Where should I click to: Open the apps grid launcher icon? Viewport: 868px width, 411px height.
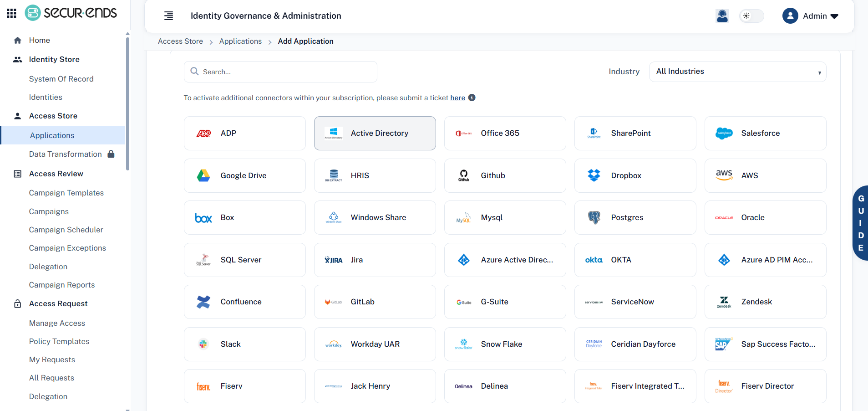[x=12, y=13]
